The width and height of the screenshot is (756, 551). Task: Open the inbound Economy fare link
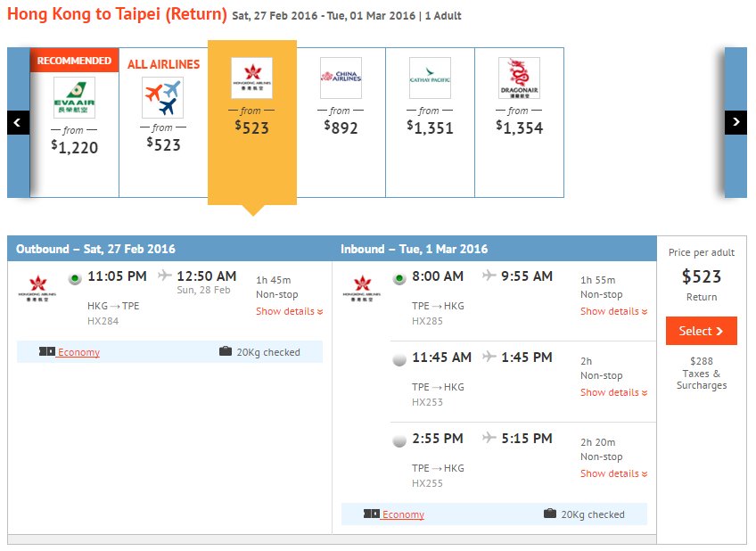click(403, 514)
